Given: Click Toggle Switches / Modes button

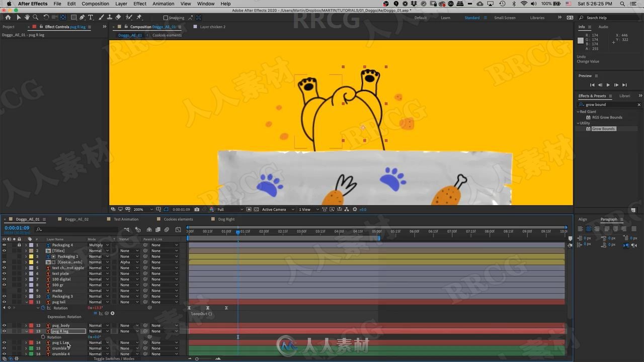Looking at the screenshot, I should (114, 358).
